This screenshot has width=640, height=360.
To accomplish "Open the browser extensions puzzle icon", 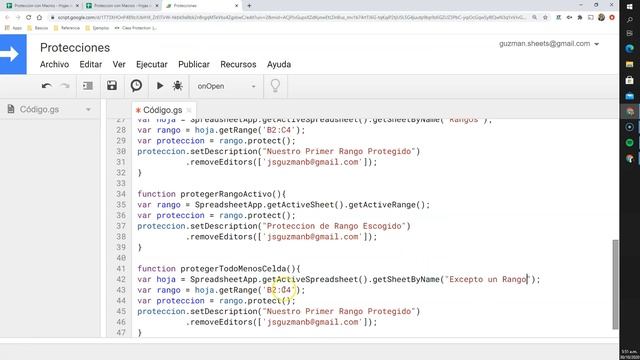I will (580, 17).
